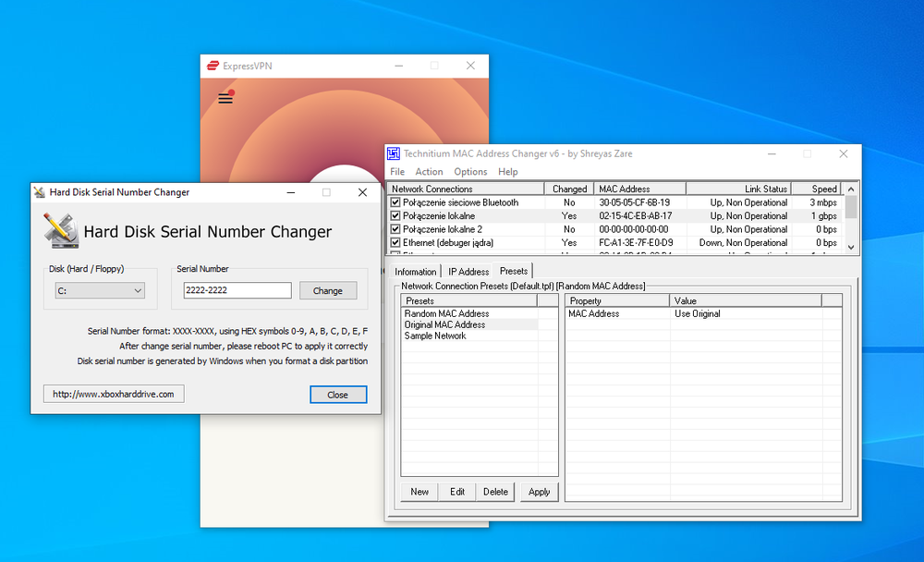Viewport: 924px width, 562px height.
Task: Click the New preset button
Action: coord(419,492)
